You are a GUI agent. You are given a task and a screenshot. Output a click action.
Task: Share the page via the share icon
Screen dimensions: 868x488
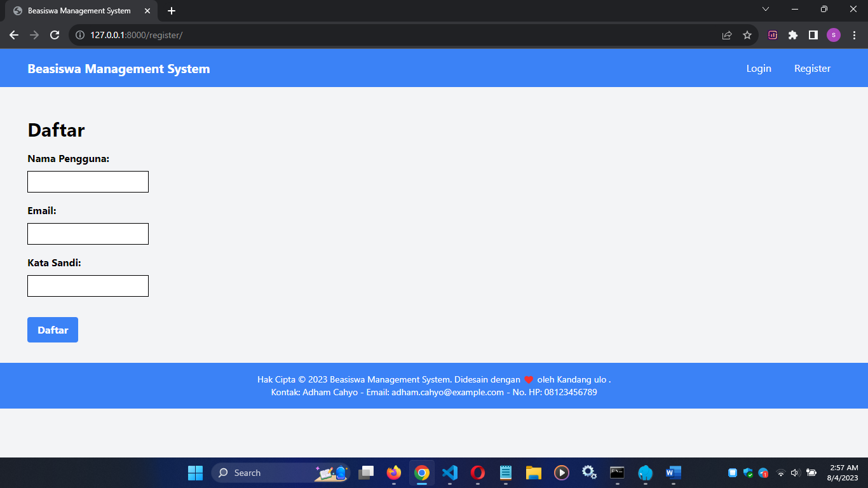pyautogui.click(x=726, y=35)
